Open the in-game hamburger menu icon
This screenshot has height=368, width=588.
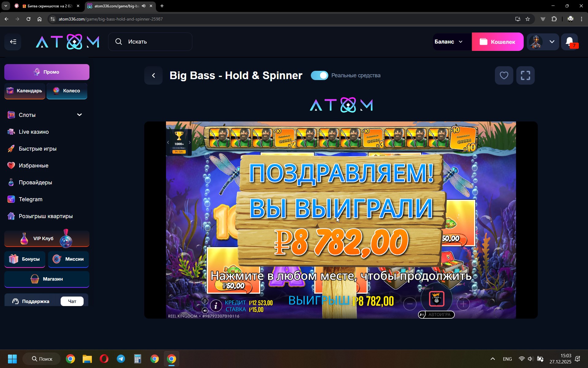pyautogui.click(x=205, y=301)
